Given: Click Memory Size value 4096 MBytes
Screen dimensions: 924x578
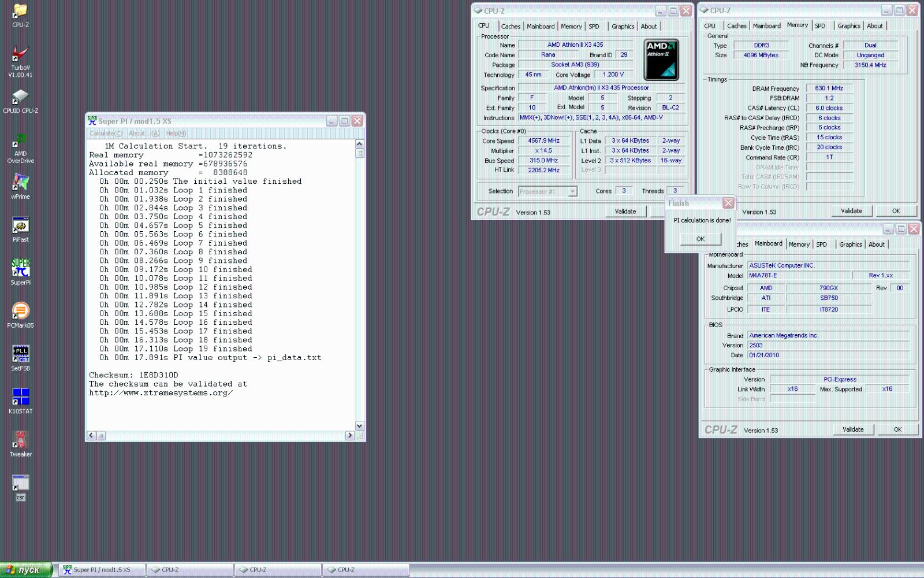Looking at the screenshot, I should pos(761,55).
